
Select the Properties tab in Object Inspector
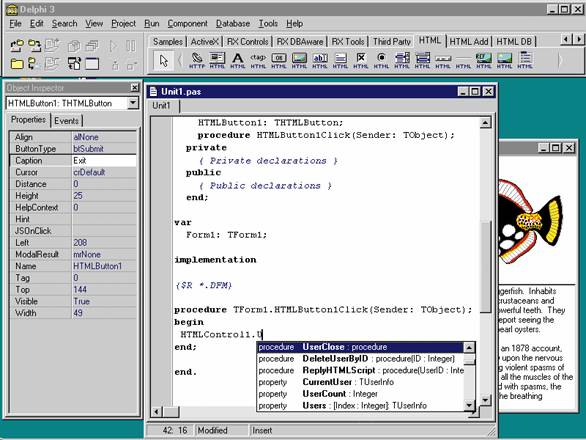click(28, 120)
